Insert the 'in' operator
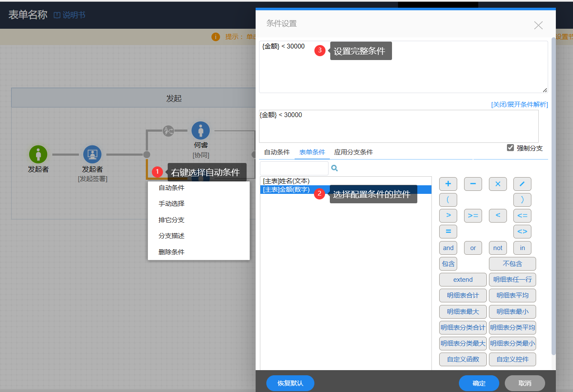 522,248
